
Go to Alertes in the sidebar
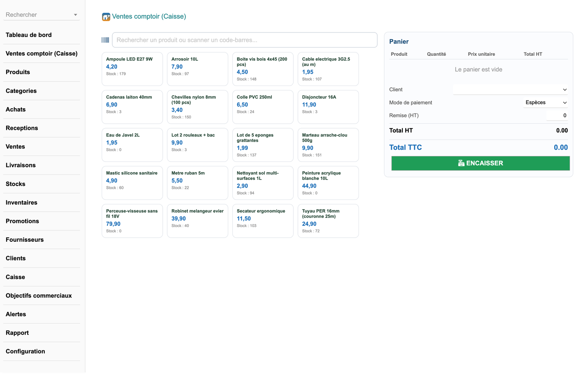point(42,314)
